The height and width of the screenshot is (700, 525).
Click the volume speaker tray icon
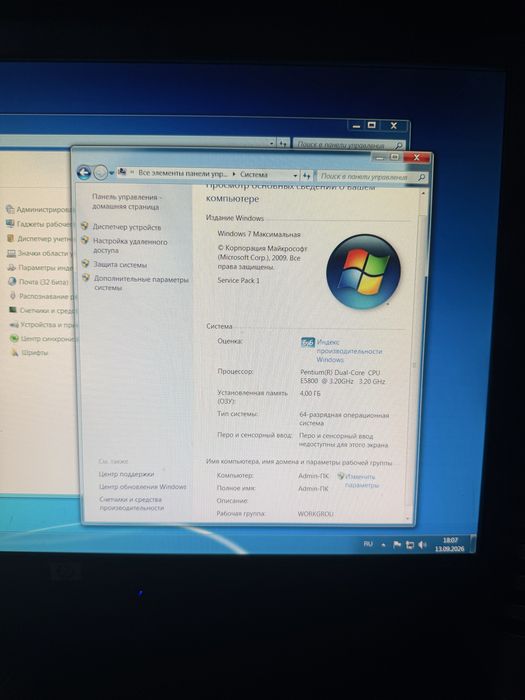coord(422,545)
